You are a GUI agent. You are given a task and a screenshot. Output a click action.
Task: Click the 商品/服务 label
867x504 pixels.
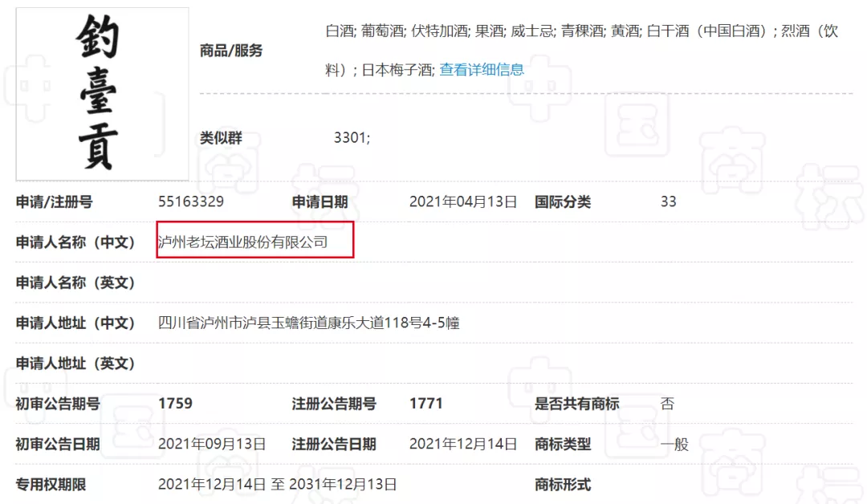(x=230, y=51)
